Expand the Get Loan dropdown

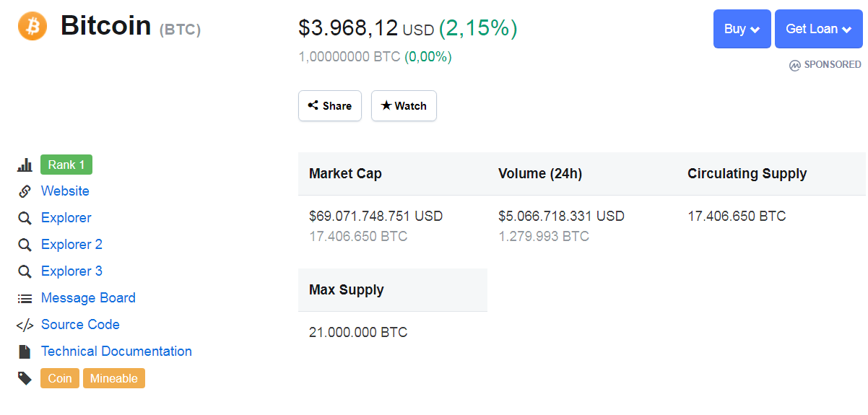click(x=818, y=29)
